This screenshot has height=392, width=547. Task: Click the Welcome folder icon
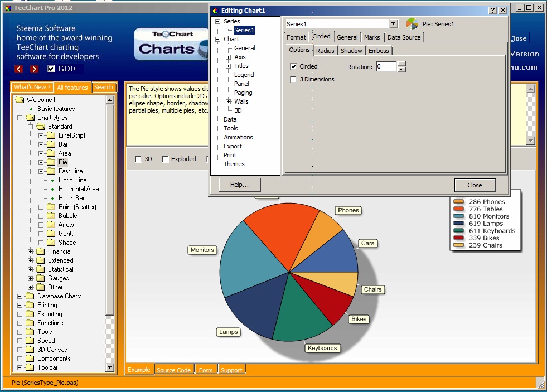point(20,100)
